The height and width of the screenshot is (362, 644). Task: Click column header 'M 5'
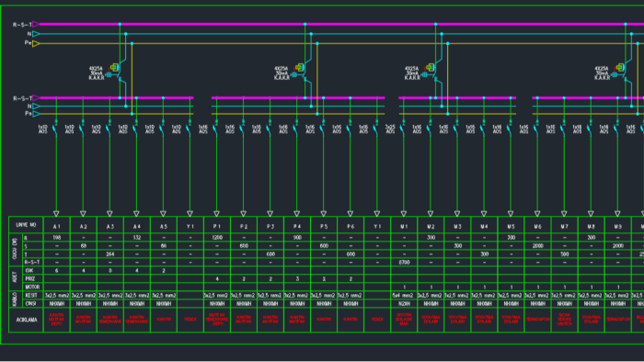click(x=511, y=226)
